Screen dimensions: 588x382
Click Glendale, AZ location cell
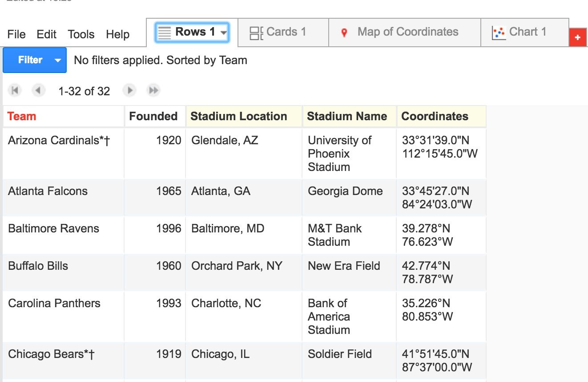[244, 154]
